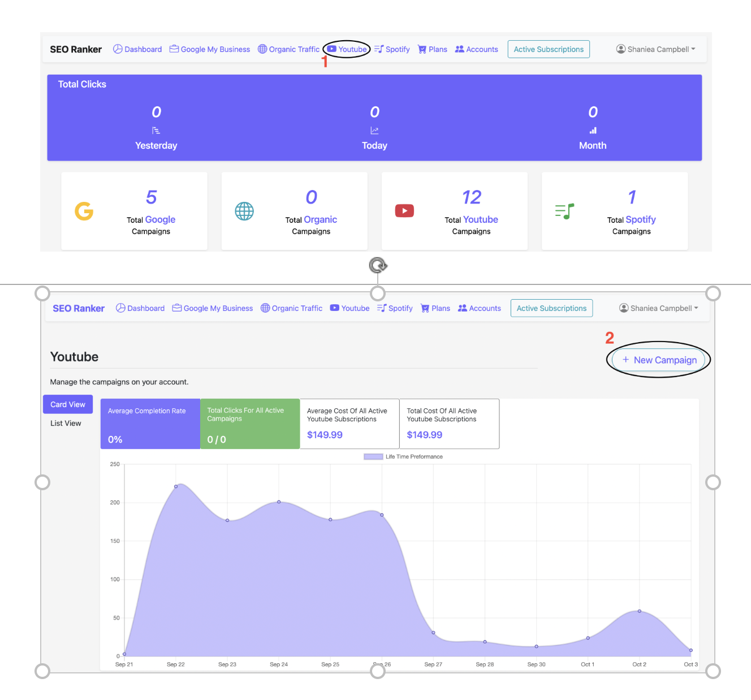Click Google My Business briefcase icon in upper navbar

pyautogui.click(x=174, y=49)
